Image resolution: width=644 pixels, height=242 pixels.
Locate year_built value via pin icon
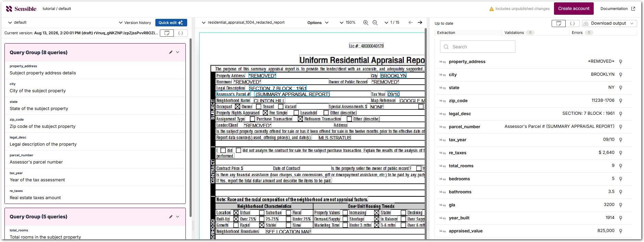coord(621,218)
